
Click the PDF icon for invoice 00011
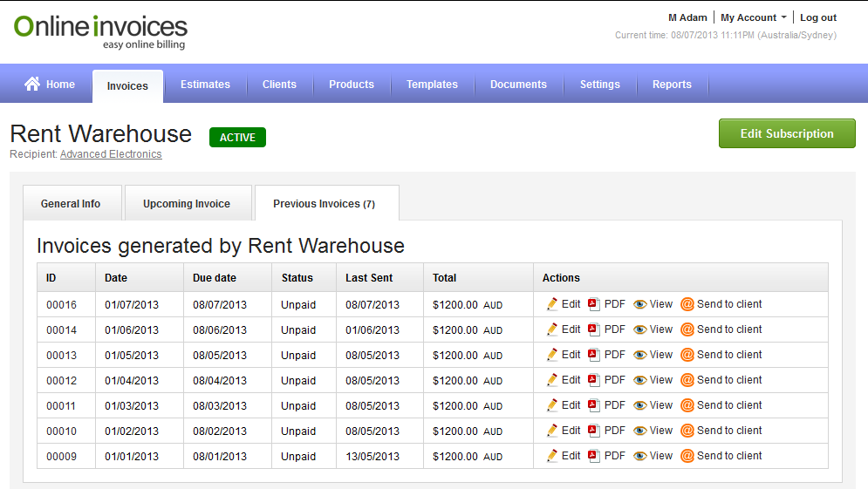(x=594, y=405)
